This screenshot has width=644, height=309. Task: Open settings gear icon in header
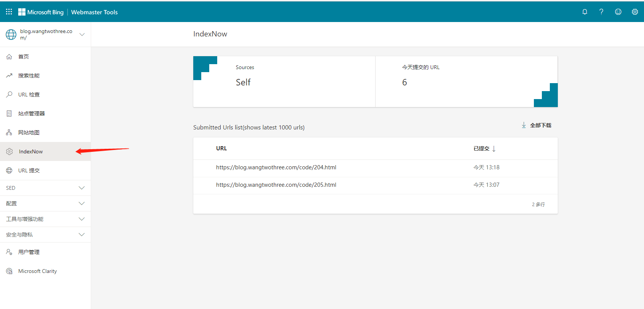635,12
